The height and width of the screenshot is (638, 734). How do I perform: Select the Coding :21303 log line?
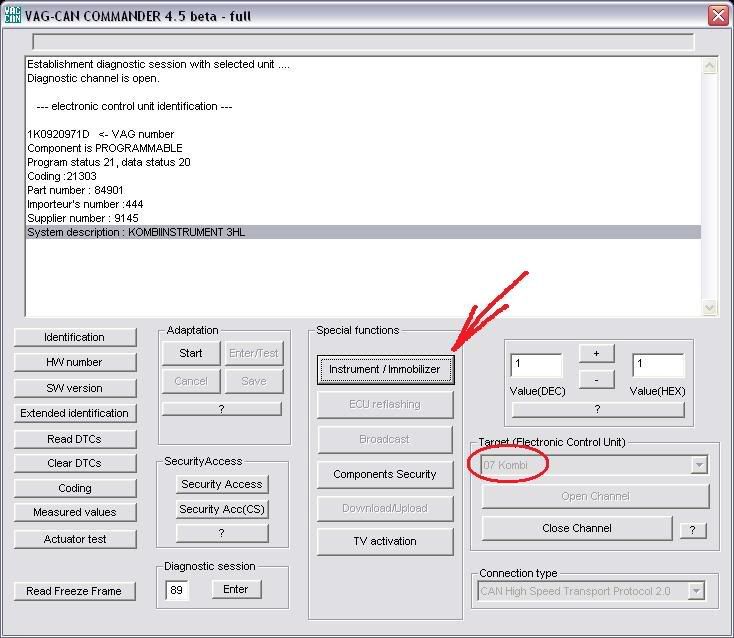[363, 176]
